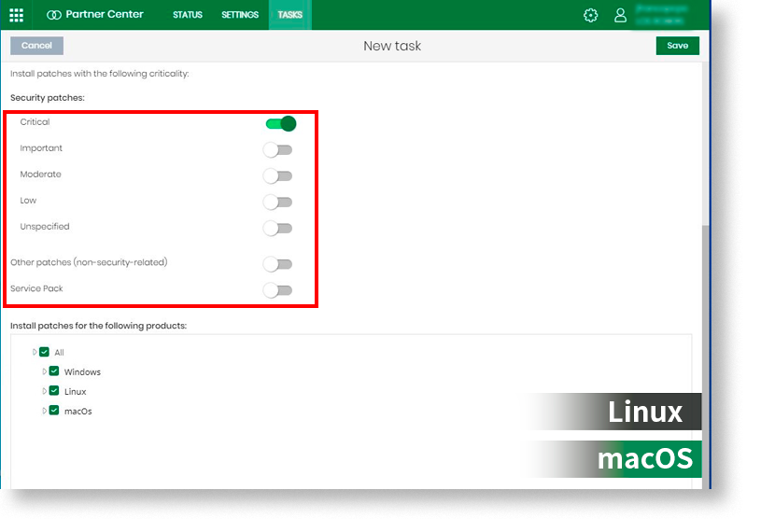Go to the STATUS tab
This screenshot has height=532, width=761.
coord(188,15)
